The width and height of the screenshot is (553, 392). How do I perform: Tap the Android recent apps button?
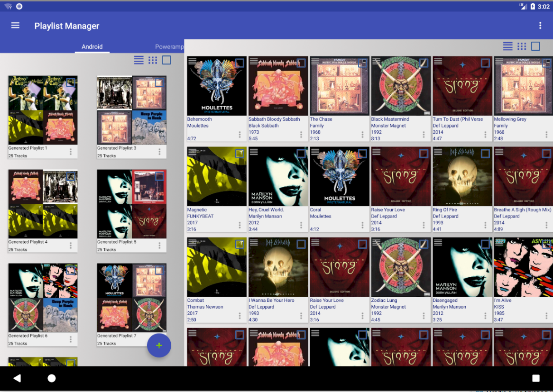tap(536, 378)
